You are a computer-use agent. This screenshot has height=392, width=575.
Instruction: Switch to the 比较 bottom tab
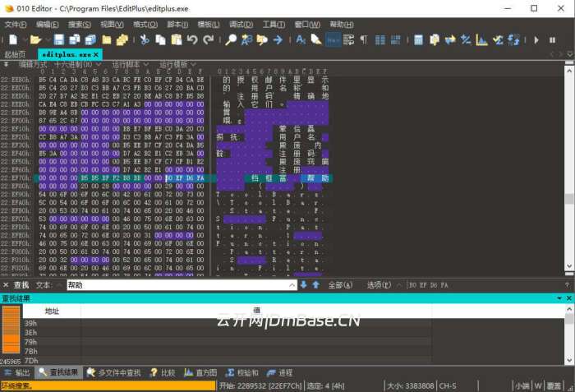click(x=163, y=373)
